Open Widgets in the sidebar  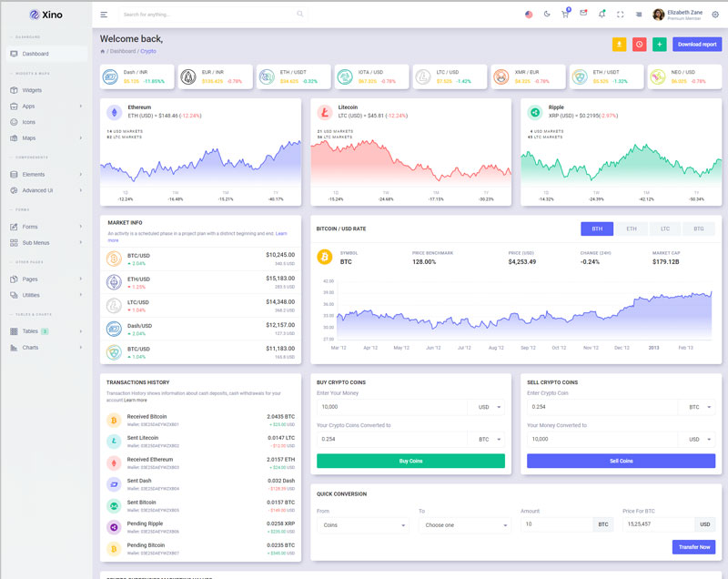(32, 90)
